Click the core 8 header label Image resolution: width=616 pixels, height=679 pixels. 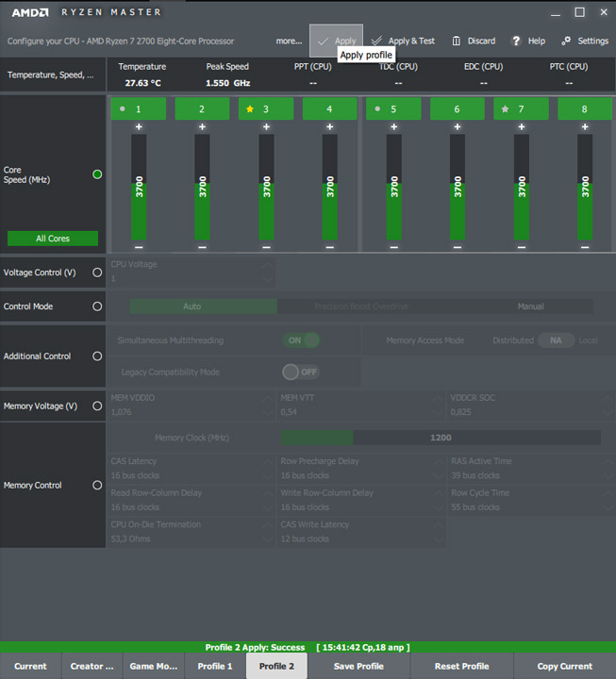click(585, 109)
